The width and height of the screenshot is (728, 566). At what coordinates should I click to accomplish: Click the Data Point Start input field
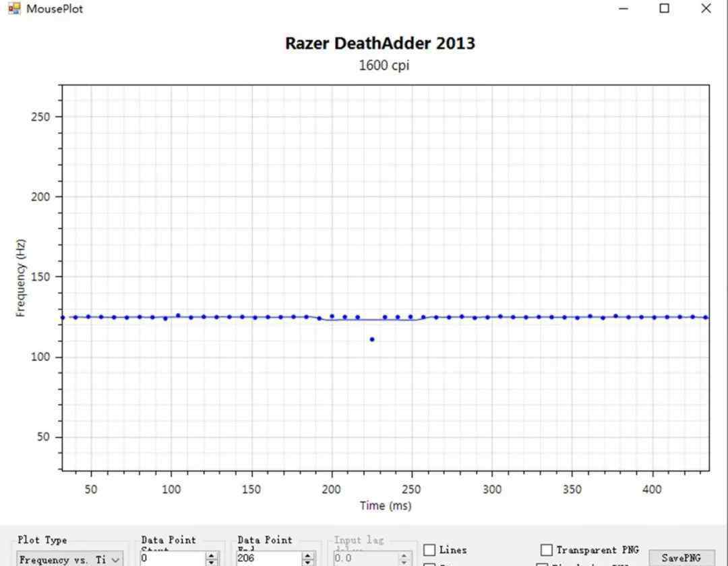tap(173, 558)
